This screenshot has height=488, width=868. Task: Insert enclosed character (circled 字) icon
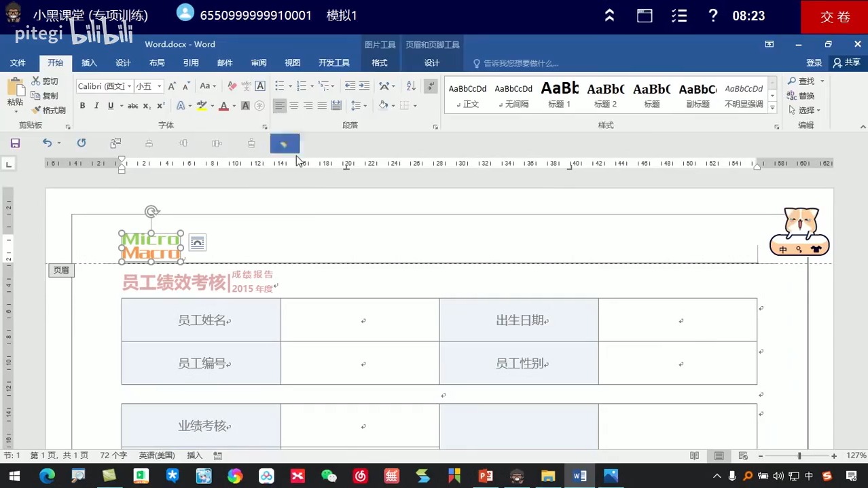point(259,106)
